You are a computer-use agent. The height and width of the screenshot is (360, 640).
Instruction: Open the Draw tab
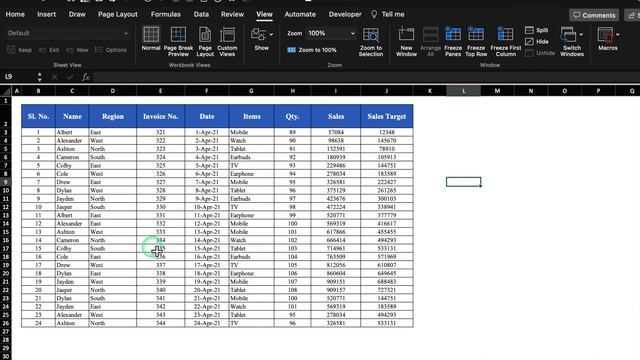tap(77, 14)
